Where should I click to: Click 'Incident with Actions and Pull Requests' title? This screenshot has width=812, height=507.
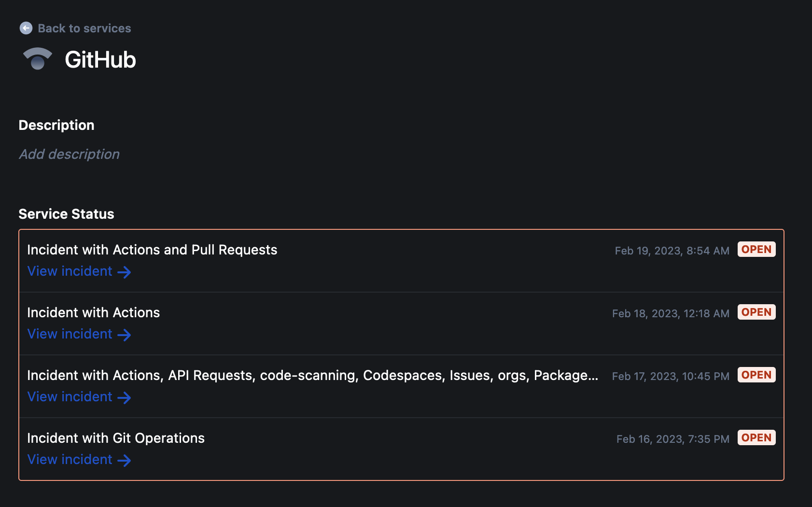pos(152,250)
